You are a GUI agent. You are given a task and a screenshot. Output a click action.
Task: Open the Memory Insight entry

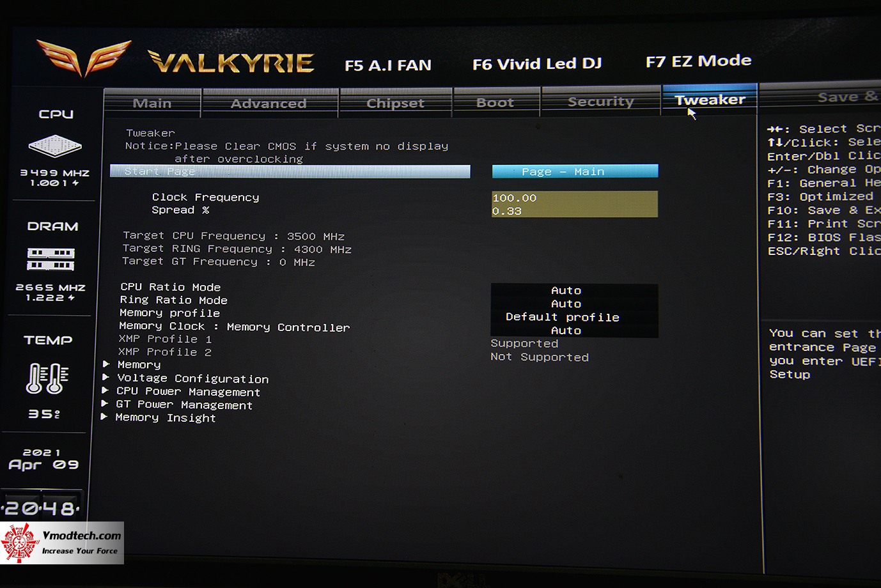[166, 417]
